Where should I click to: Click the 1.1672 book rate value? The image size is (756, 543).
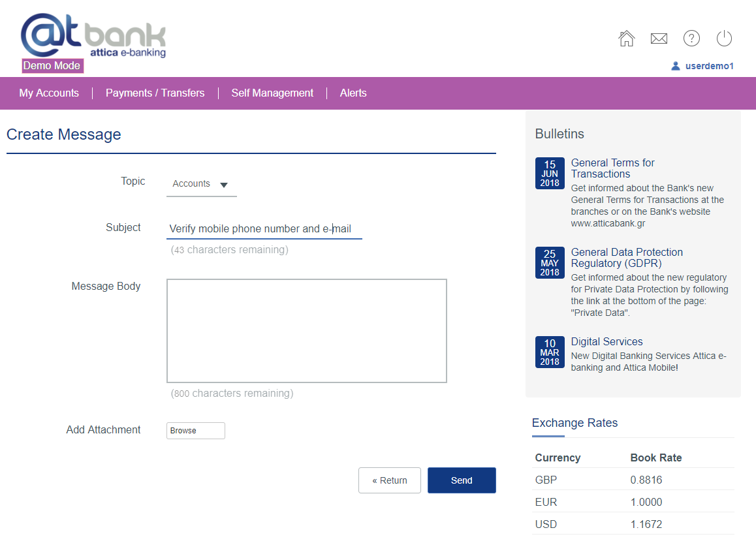[646, 524]
